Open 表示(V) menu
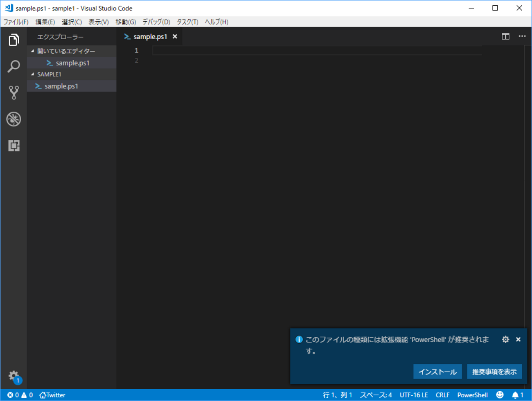 [99, 22]
